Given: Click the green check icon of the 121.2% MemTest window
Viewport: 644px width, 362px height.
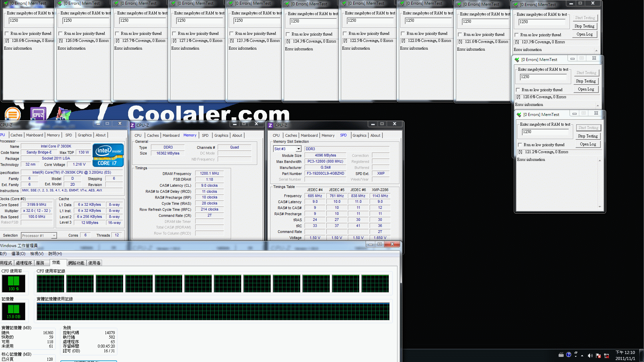Looking at the screenshot, I should tap(519, 115).
